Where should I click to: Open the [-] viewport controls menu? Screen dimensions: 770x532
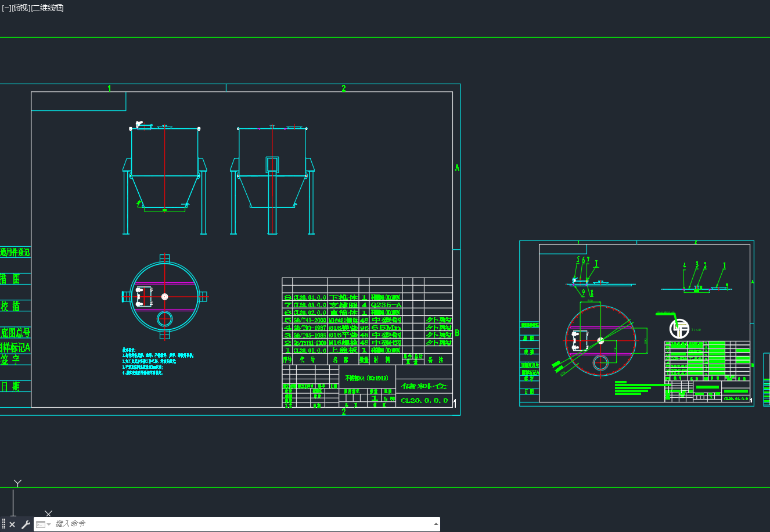point(6,8)
